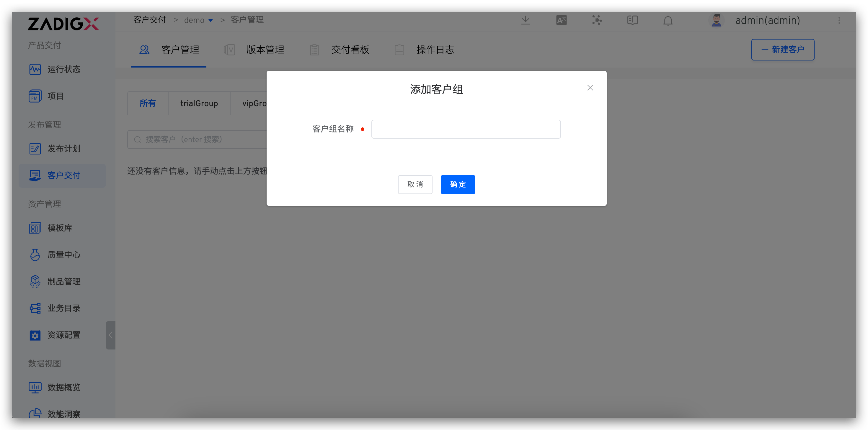Click the download icon in top bar

[x=525, y=20]
